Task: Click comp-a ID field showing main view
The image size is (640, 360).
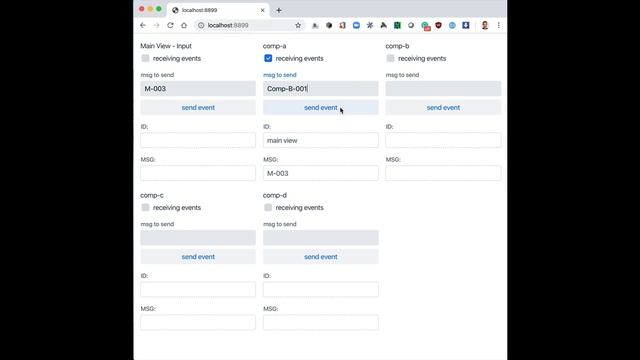Action: (320, 140)
